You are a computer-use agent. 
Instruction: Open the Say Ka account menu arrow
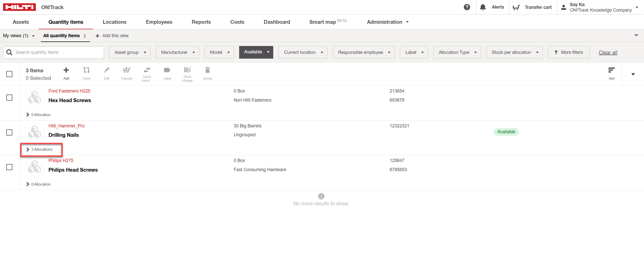click(x=637, y=7)
